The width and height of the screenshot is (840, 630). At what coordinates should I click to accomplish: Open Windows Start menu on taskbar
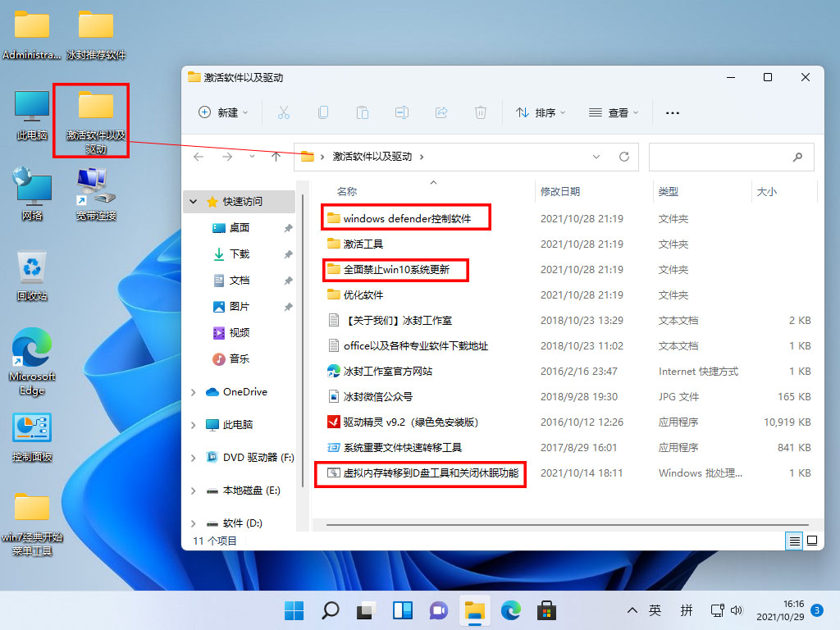pyautogui.click(x=294, y=610)
